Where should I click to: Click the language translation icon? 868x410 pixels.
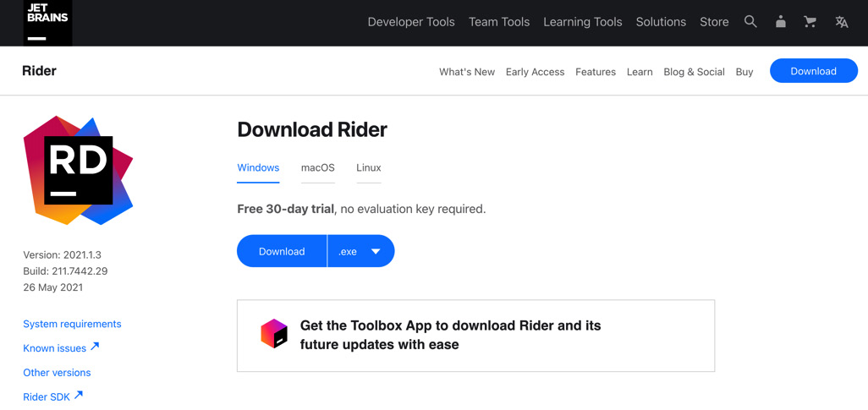pos(842,22)
